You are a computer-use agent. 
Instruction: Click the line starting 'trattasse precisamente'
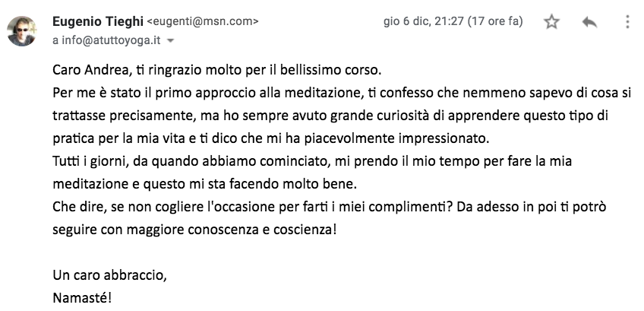[x=330, y=116]
